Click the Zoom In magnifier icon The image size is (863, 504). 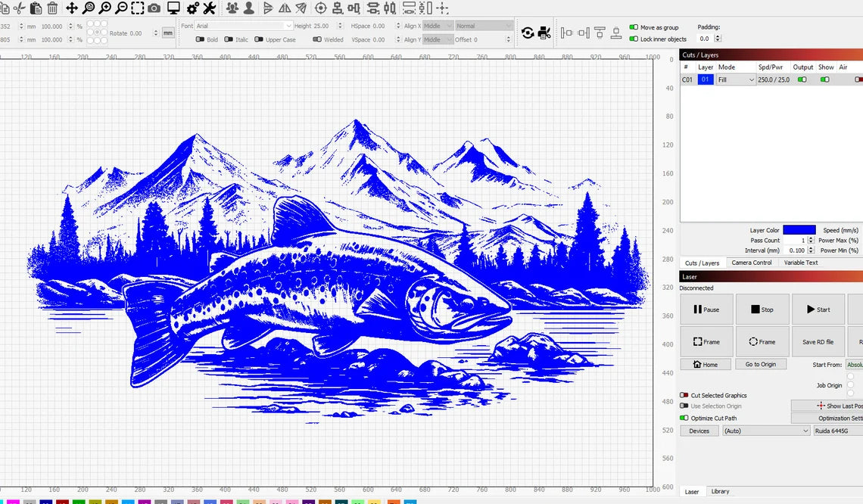pos(104,8)
